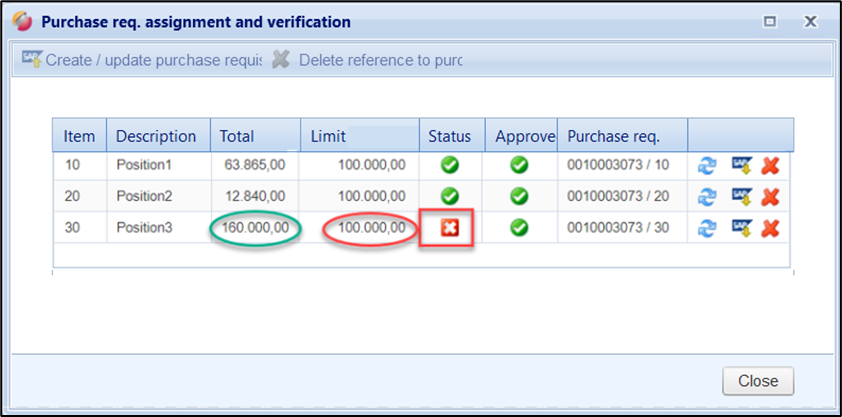Image resolution: width=842 pixels, height=417 pixels.
Task: Click item number 10 cell
Action: click(x=79, y=165)
